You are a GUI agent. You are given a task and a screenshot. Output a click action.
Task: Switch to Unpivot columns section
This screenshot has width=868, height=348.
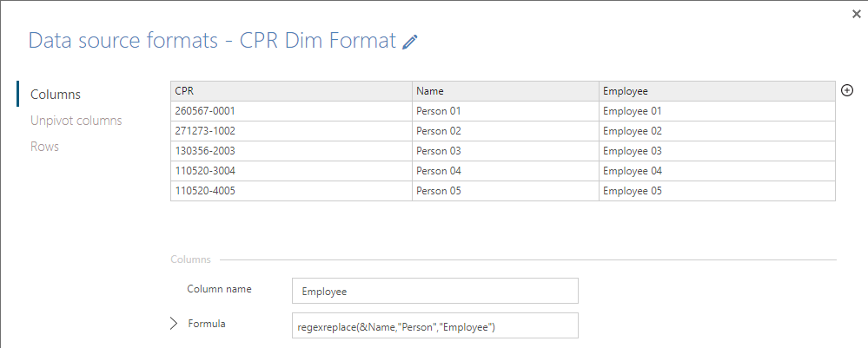tap(76, 120)
